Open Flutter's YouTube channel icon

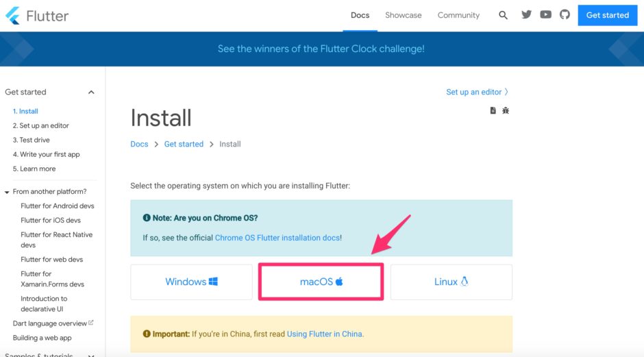point(545,14)
